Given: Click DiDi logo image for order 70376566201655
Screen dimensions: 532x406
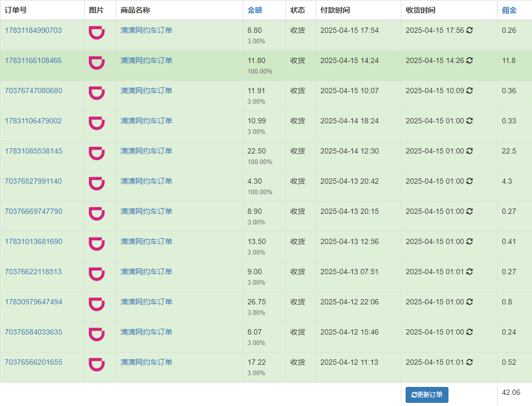Looking at the screenshot, I should point(97,365).
